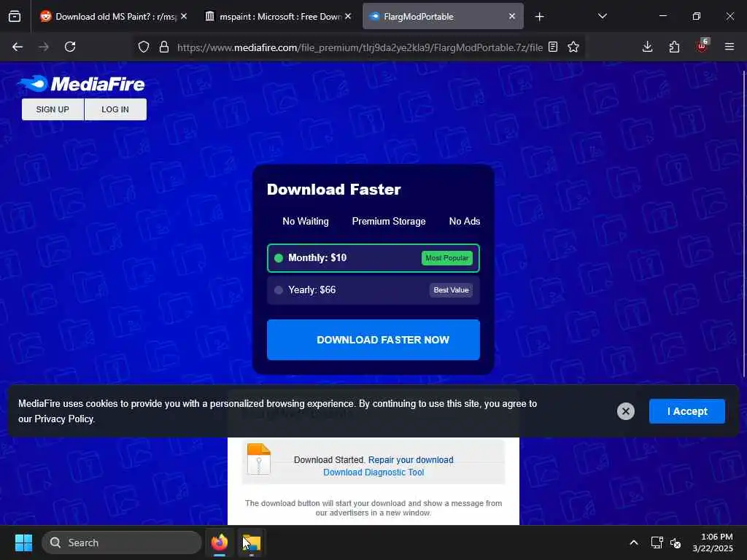Reload the current page
This screenshot has width=747, height=560.
(70, 47)
